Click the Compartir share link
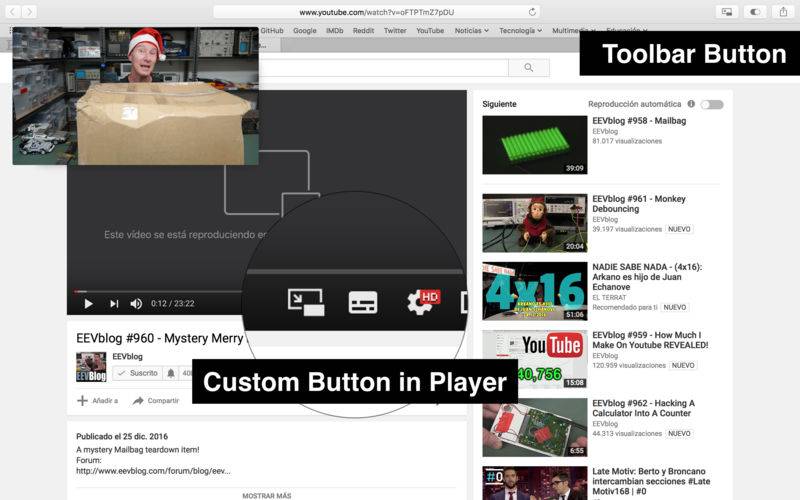800x500 pixels. [x=156, y=401]
